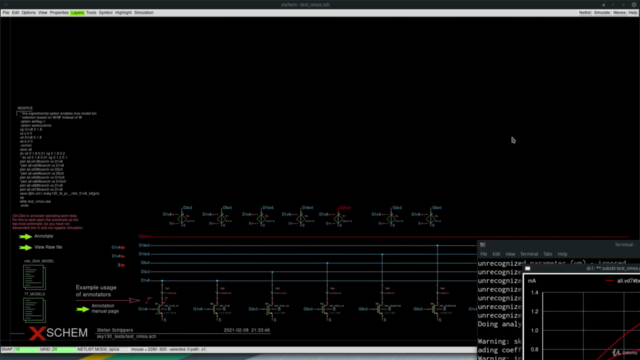The height and width of the screenshot is (360, 640).
Task: Click the Terminal window title icon
Action: [482, 244]
